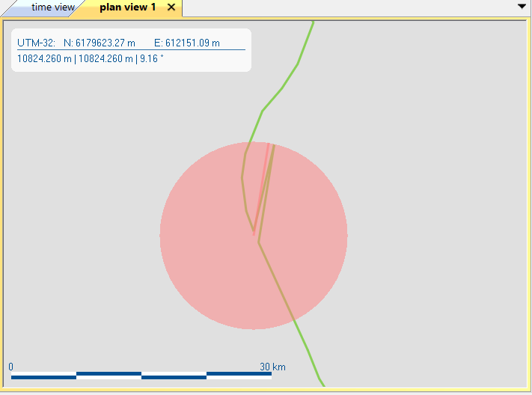
Task: Open the tab list dropdown arrow
Action: pos(522,6)
